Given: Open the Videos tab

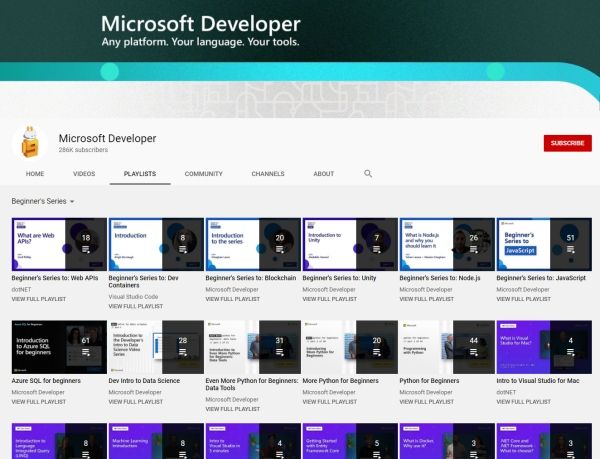Looking at the screenshot, I should [x=84, y=174].
